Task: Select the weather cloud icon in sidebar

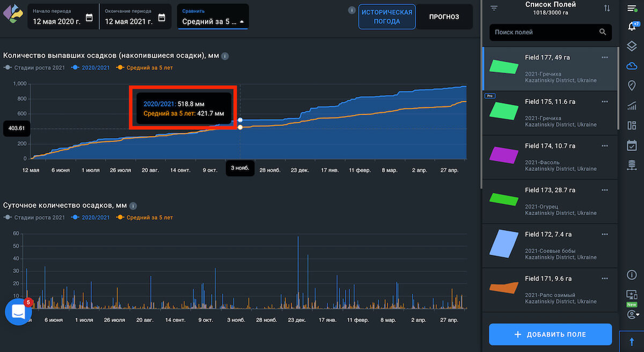Action: pyautogui.click(x=632, y=66)
